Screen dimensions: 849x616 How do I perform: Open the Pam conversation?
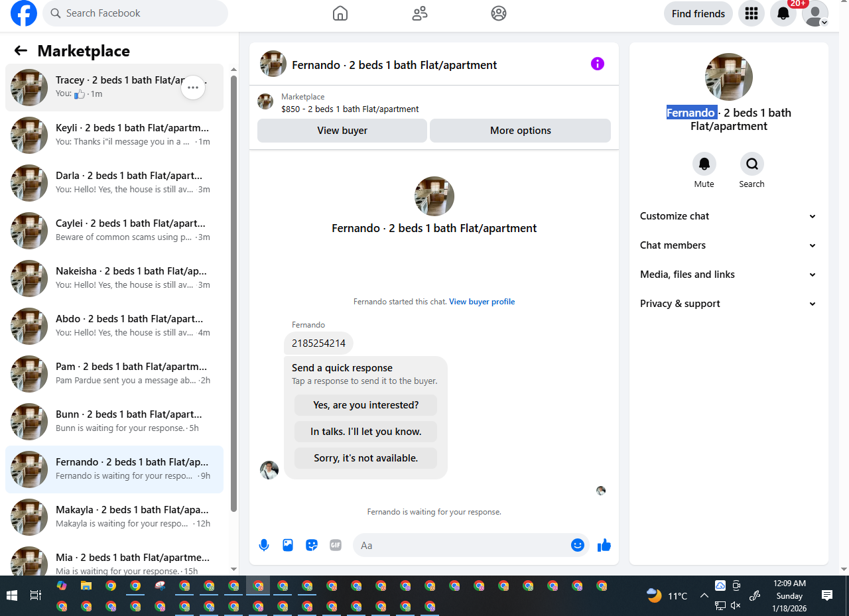coord(114,374)
